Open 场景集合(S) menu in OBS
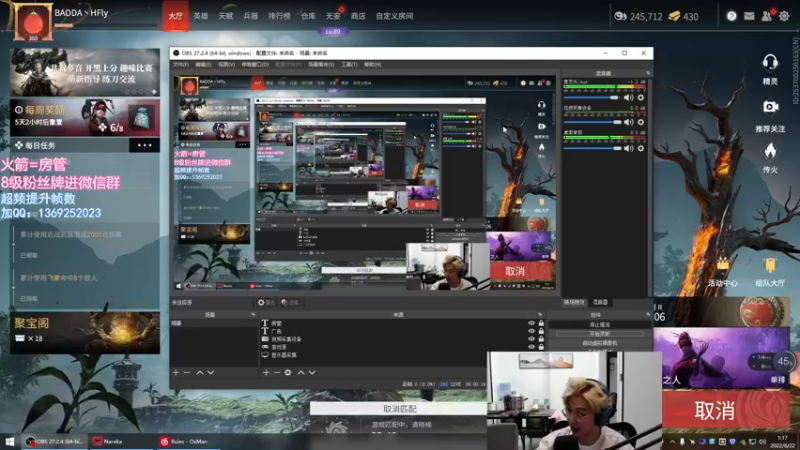Image resolution: width=800 pixels, height=450 pixels. click(x=321, y=64)
